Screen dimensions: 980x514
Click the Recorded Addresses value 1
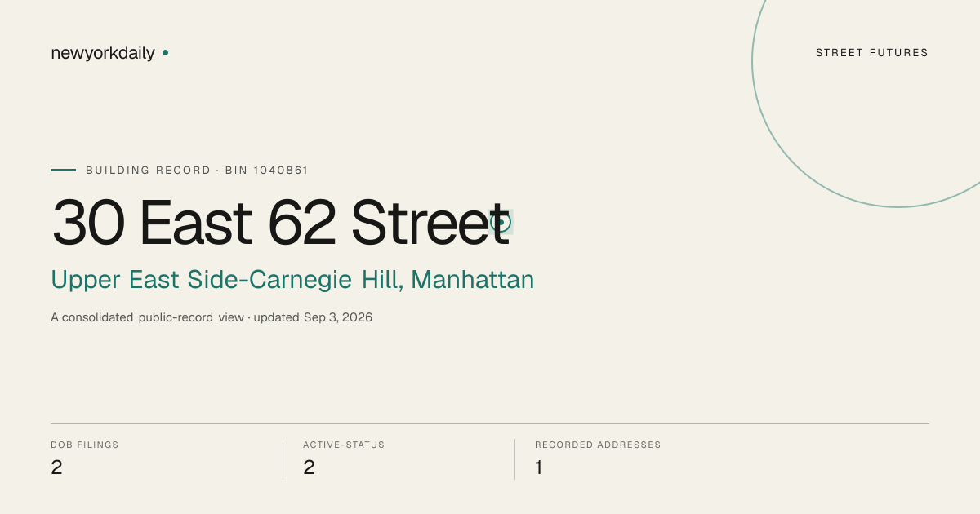539,467
